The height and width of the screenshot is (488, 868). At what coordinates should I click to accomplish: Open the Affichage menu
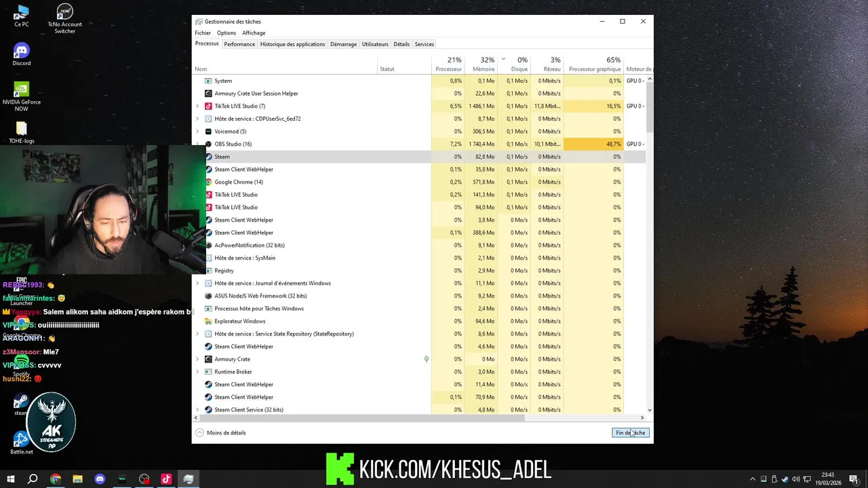coord(254,33)
